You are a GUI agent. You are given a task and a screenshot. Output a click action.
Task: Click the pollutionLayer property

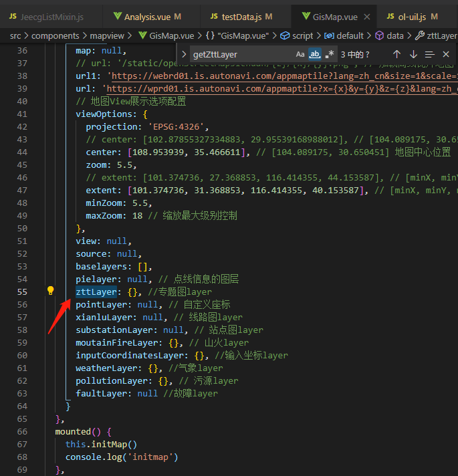pyautogui.click(x=114, y=380)
